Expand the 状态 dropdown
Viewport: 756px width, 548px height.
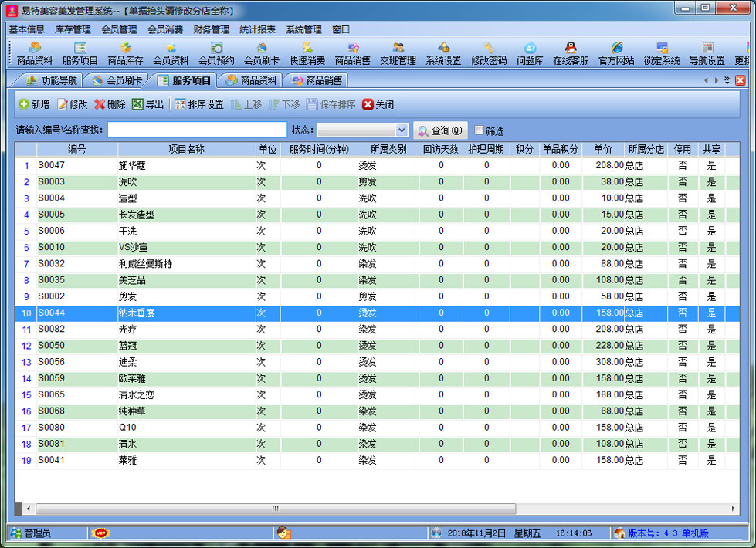[x=402, y=130]
